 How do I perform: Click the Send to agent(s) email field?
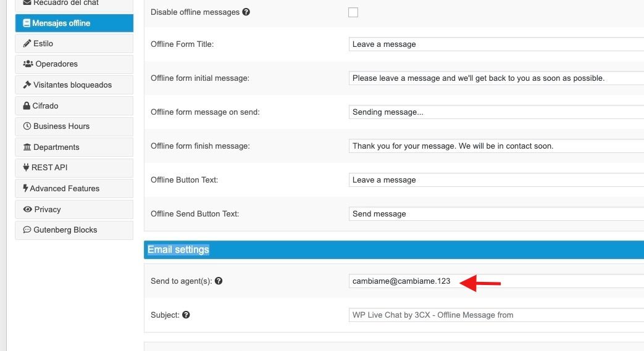click(496, 281)
